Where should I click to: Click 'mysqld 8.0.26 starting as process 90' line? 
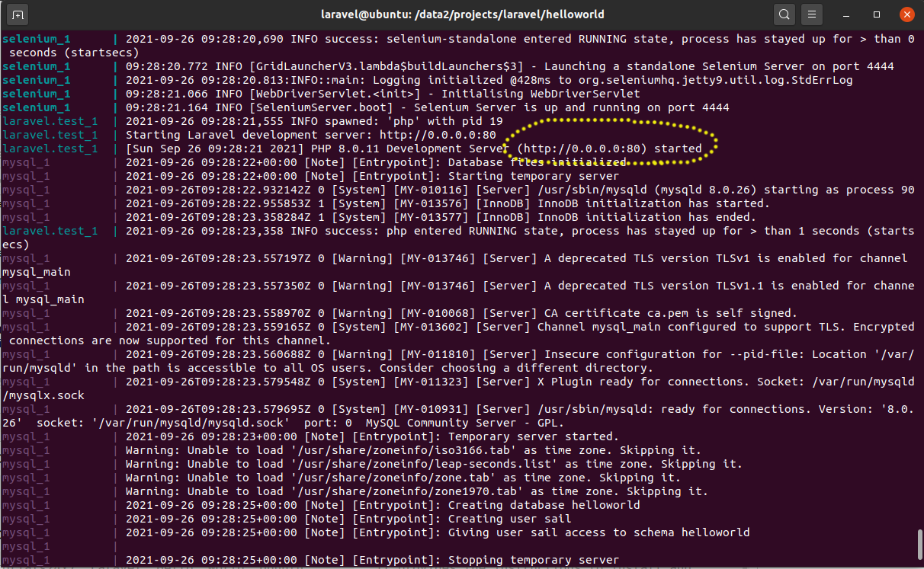point(520,190)
